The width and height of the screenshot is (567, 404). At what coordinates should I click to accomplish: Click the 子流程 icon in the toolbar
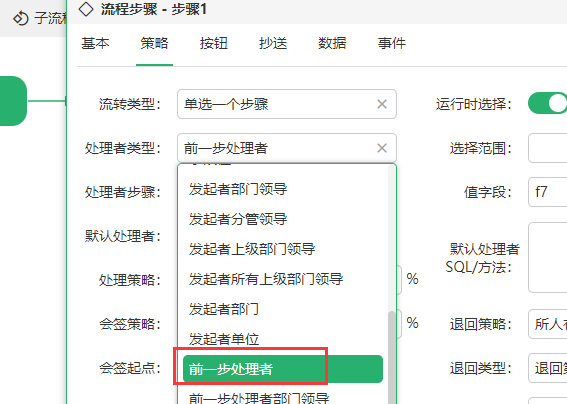[20, 18]
